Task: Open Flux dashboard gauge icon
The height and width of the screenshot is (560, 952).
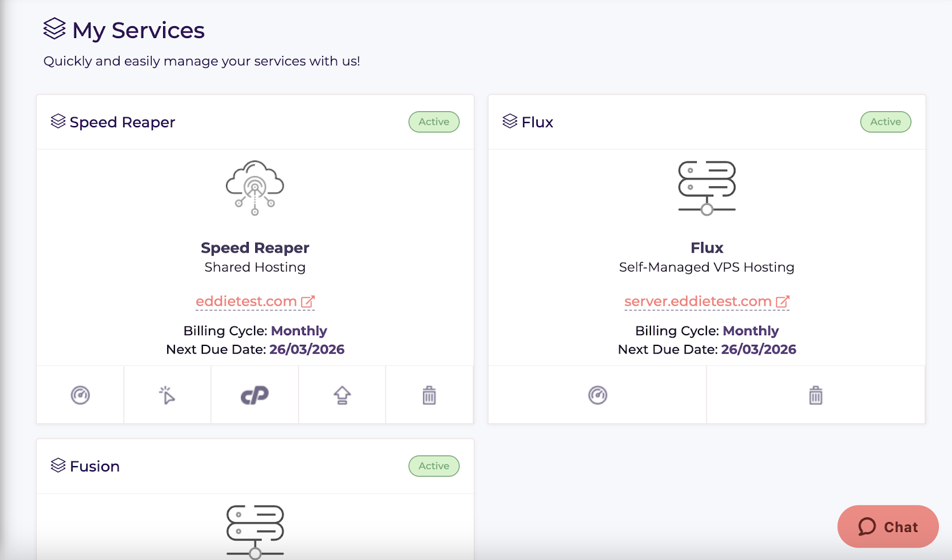Action: 597,395
